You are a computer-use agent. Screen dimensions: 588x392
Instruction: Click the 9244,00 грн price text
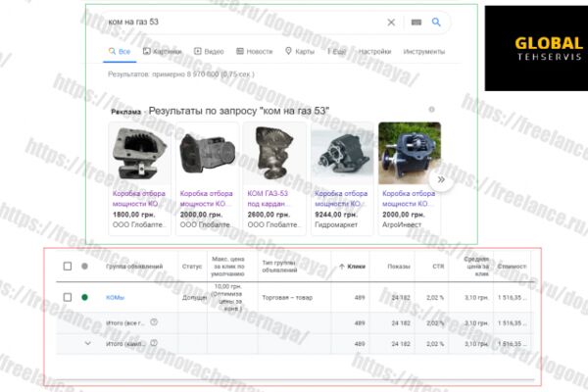336,215
